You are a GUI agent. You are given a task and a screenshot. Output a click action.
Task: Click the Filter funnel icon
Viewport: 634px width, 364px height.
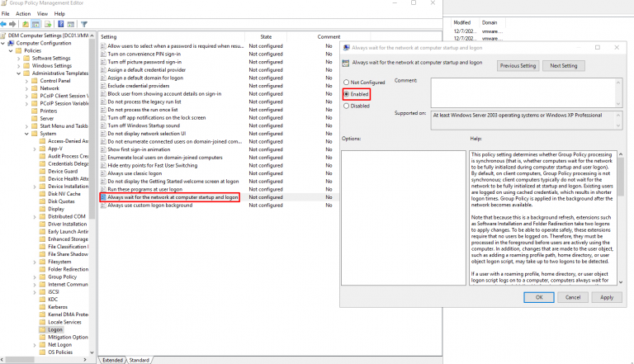point(83,25)
